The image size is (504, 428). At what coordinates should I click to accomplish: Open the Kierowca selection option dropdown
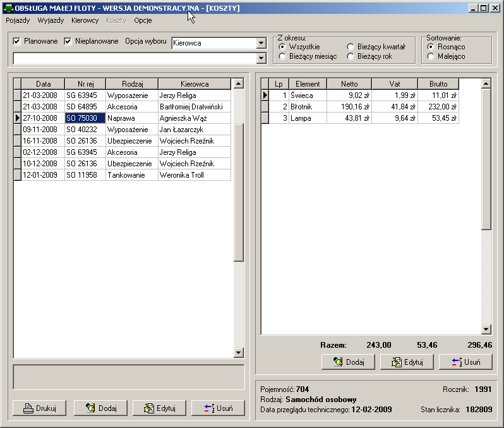pos(261,43)
